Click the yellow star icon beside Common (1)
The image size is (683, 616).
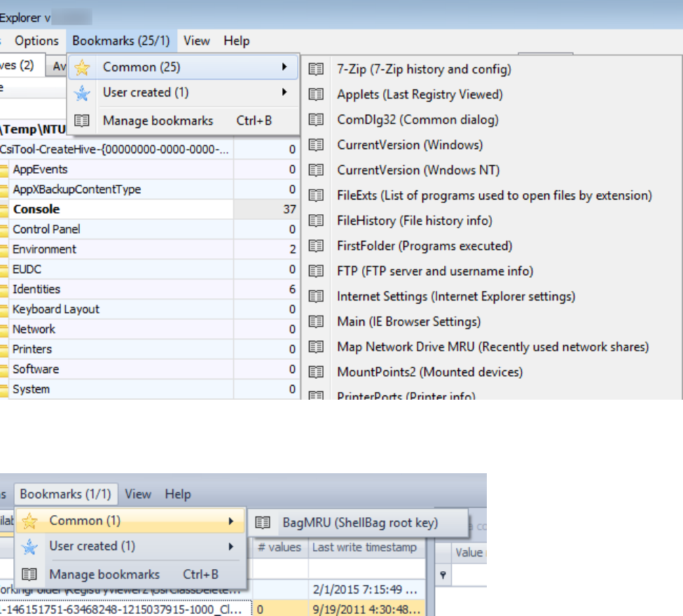click(x=29, y=521)
